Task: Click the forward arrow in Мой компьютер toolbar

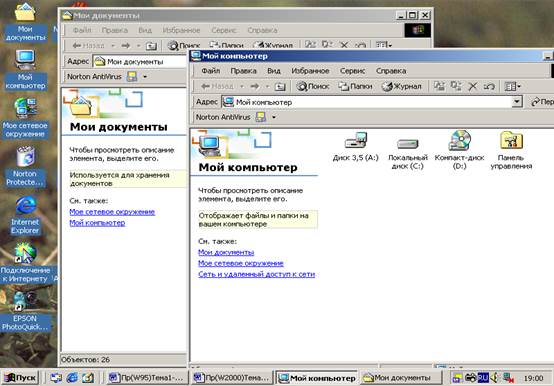Action: coord(255,86)
